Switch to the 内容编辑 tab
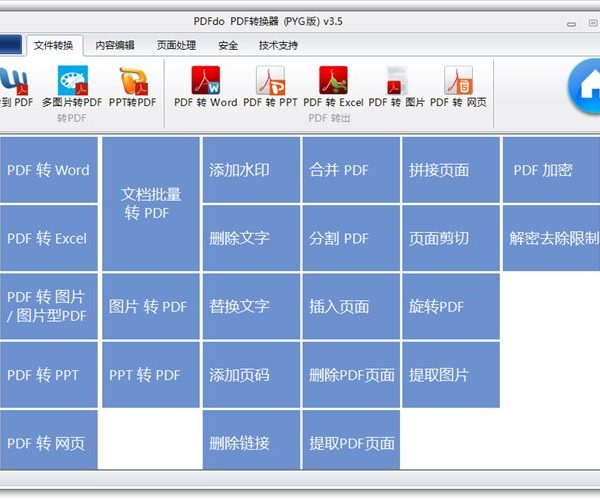Screen dimensions: 600x500 (x=115, y=45)
